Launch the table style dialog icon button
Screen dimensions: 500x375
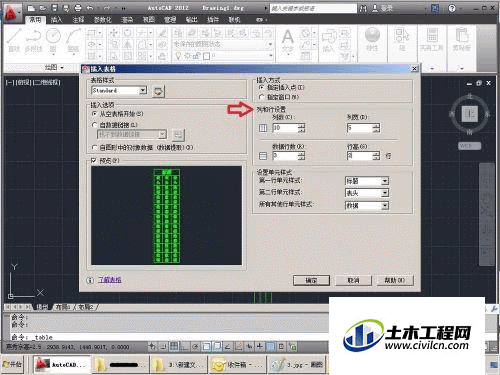point(158,91)
